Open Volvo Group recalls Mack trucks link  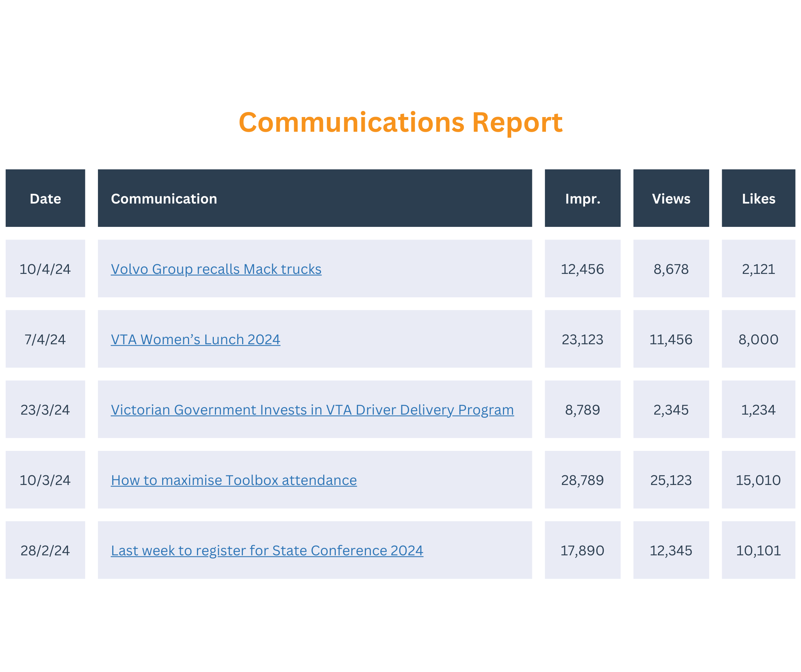(216, 270)
